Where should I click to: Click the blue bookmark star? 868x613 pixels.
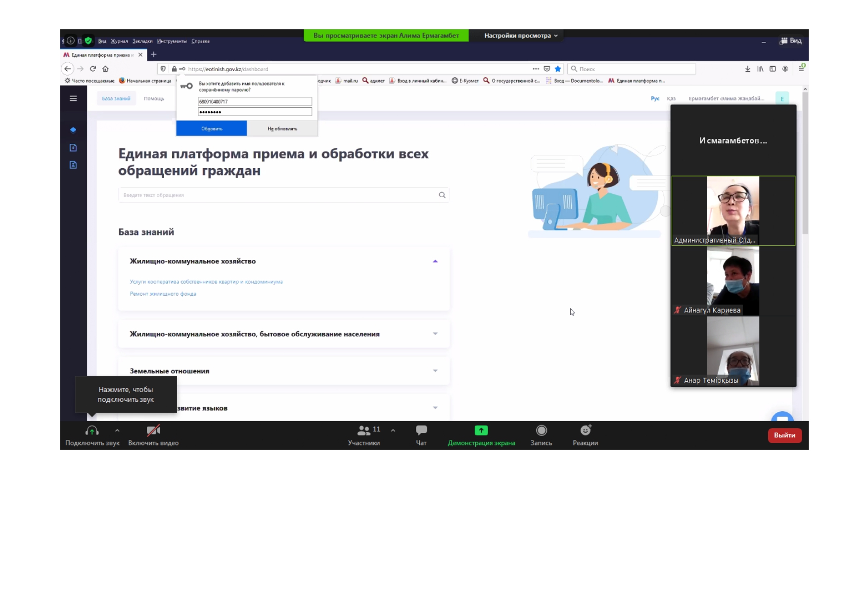point(558,69)
